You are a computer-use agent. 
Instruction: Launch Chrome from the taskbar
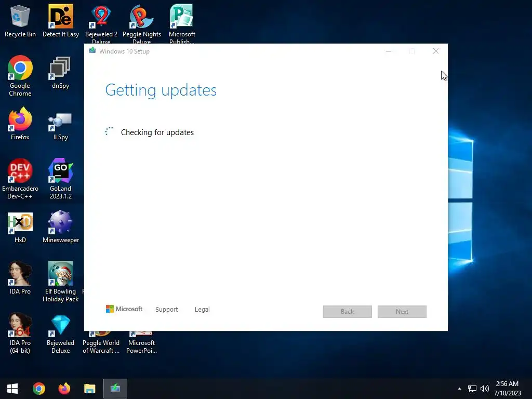38,389
